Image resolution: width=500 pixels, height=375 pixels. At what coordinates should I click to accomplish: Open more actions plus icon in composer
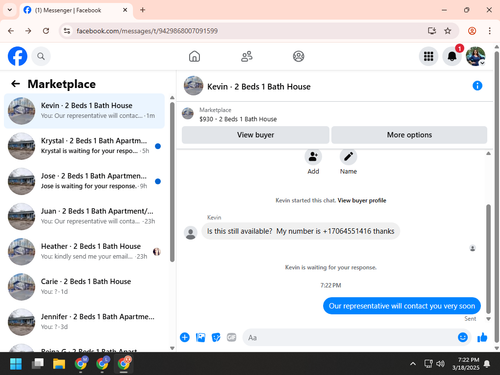pyautogui.click(x=185, y=337)
